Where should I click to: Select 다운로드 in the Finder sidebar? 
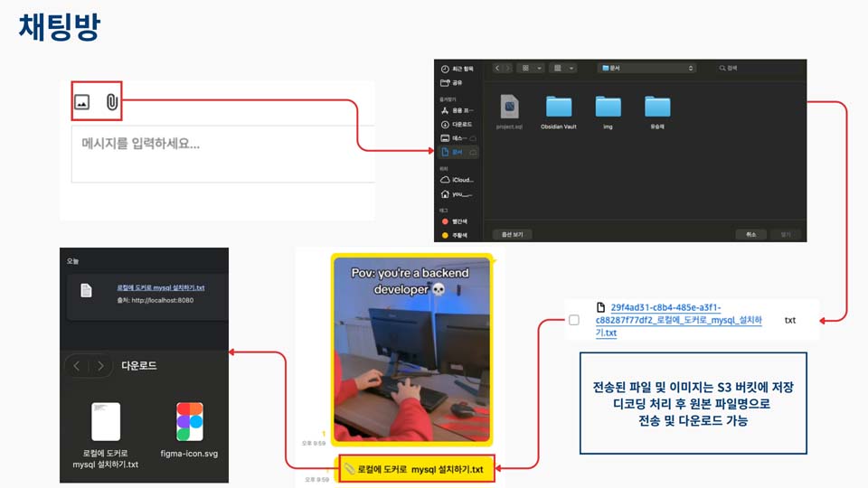pos(458,124)
